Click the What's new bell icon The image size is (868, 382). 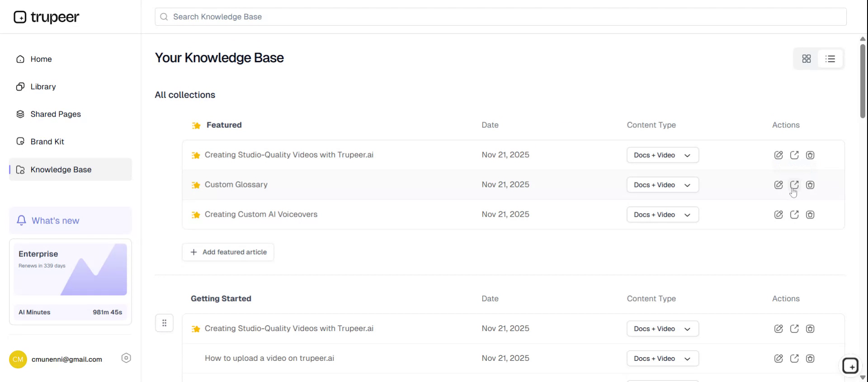[x=21, y=220]
